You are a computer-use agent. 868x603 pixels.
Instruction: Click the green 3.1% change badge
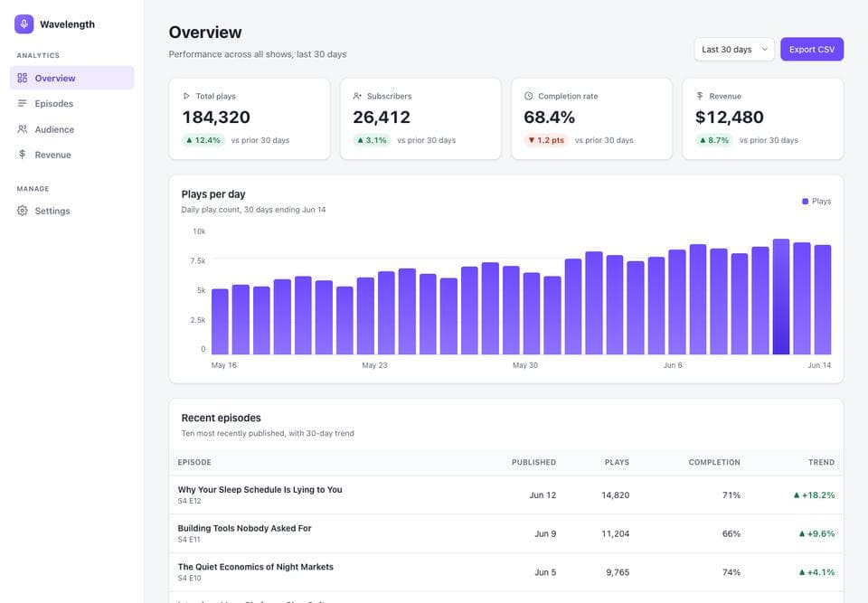372,140
